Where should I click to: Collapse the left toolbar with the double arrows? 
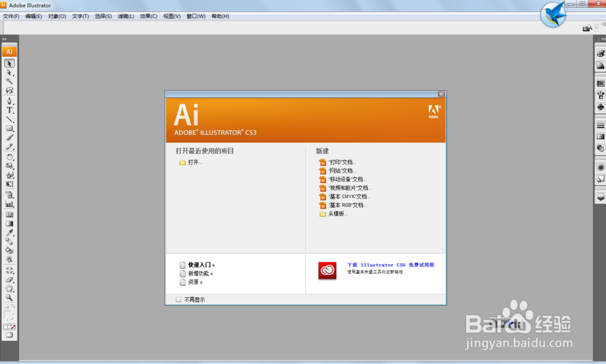coord(5,38)
